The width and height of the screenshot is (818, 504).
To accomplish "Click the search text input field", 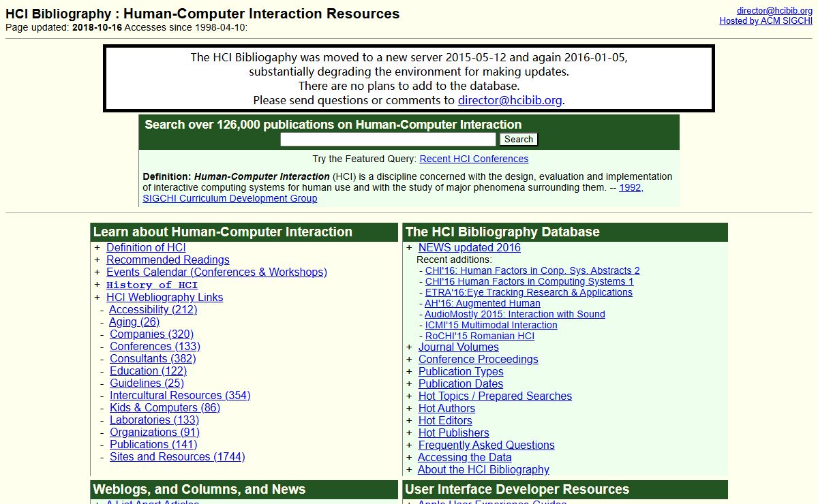I will click(x=388, y=140).
